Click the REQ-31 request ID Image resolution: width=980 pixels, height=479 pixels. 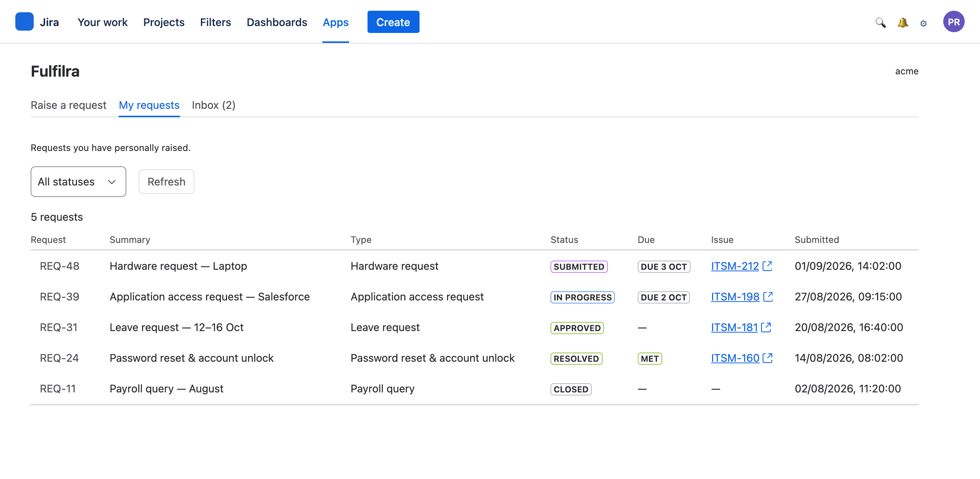[59, 327]
